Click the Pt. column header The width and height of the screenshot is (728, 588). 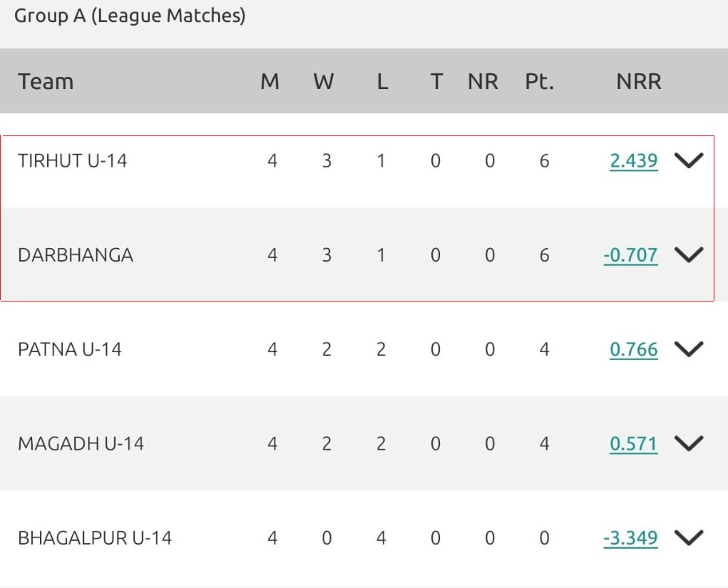coord(540,82)
